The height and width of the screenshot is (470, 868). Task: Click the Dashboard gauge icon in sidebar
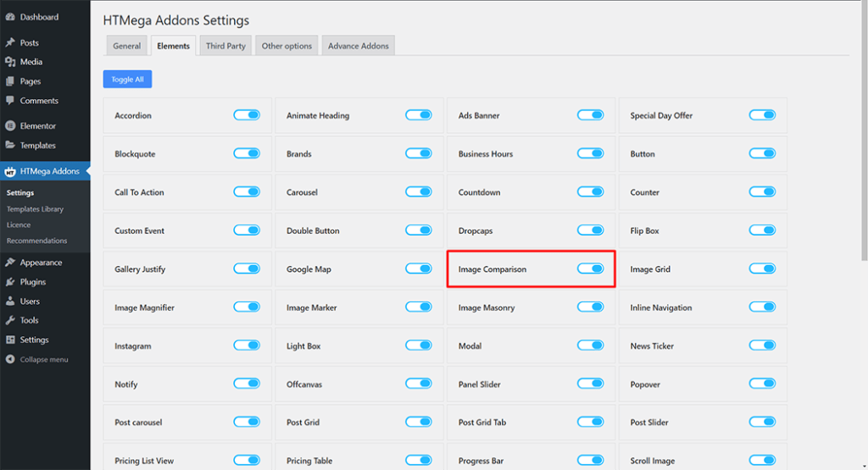tap(10, 17)
